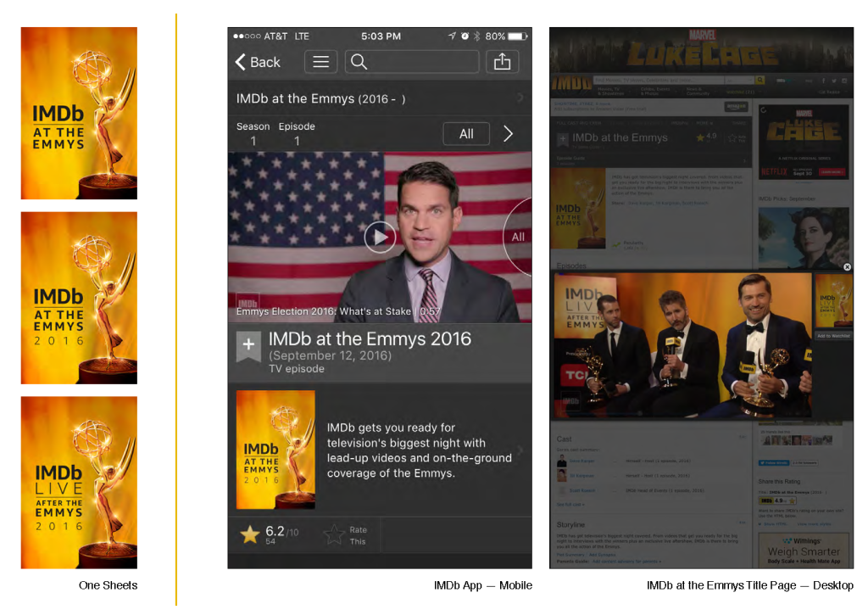Tap the round 'All' videos circle on the video
This screenshot has width=868, height=615.
518,238
